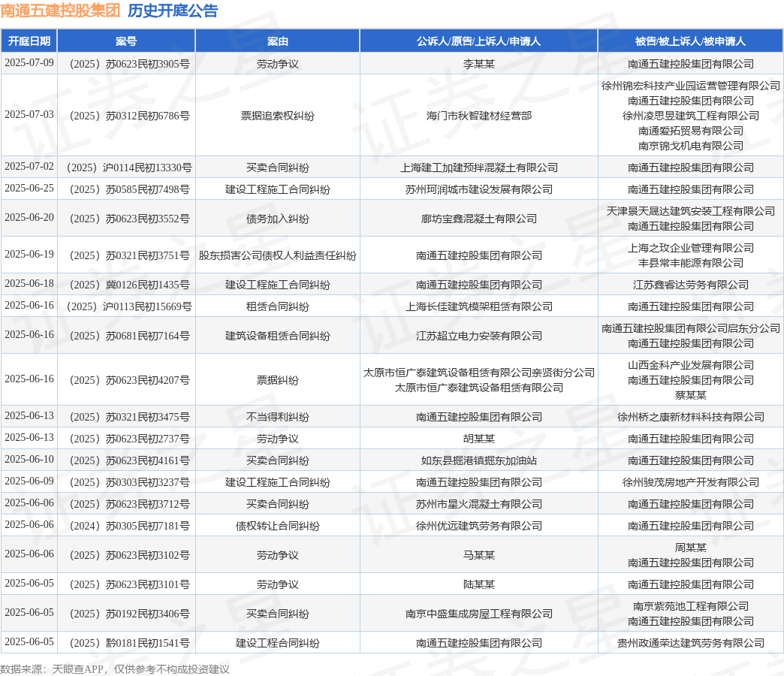Click defendant 贵州政通荣达建筑劳务有限公司
The image size is (784, 676).
point(690,643)
